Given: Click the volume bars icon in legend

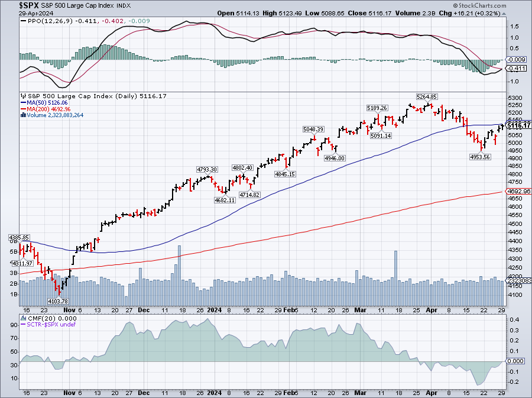Looking at the screenshot, I should (x=22, y=115).
